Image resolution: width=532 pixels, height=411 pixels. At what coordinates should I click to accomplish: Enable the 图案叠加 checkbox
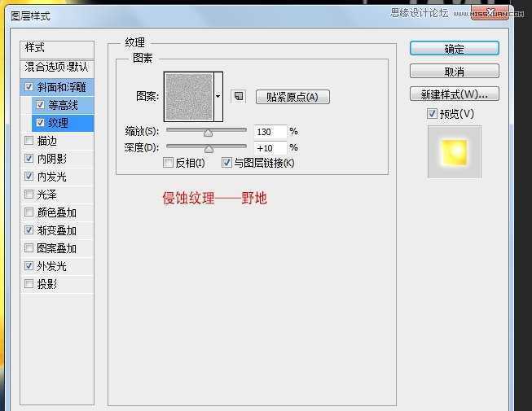[29, 248]
